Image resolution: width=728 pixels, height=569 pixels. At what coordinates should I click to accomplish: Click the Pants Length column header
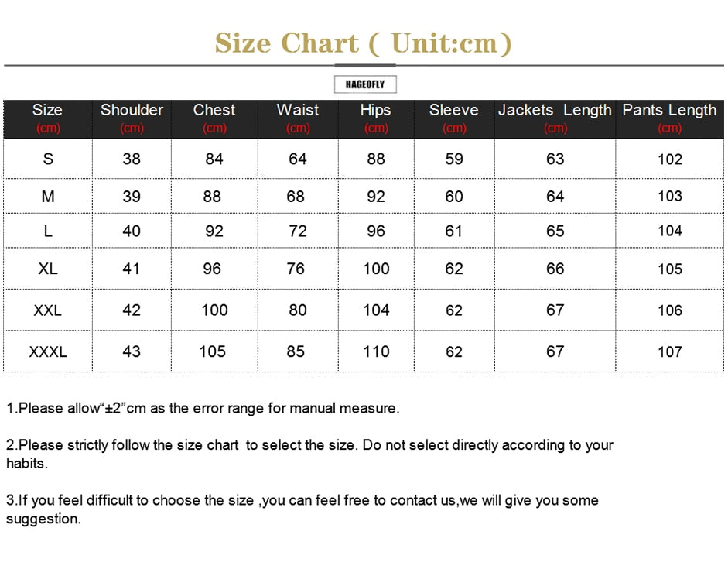669,118
